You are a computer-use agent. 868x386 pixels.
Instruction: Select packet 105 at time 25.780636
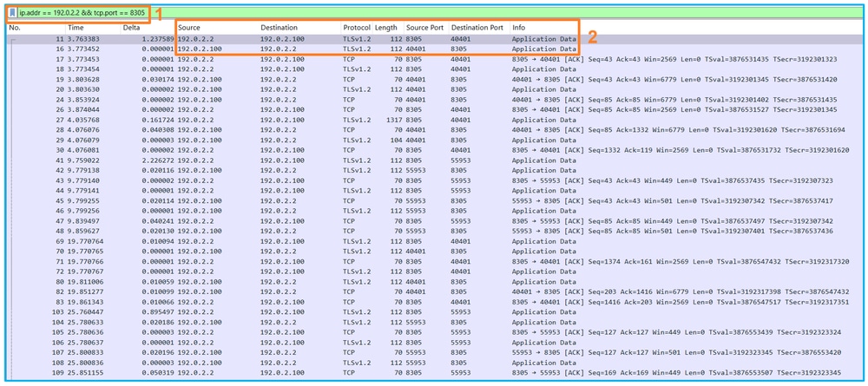point(435,332)
